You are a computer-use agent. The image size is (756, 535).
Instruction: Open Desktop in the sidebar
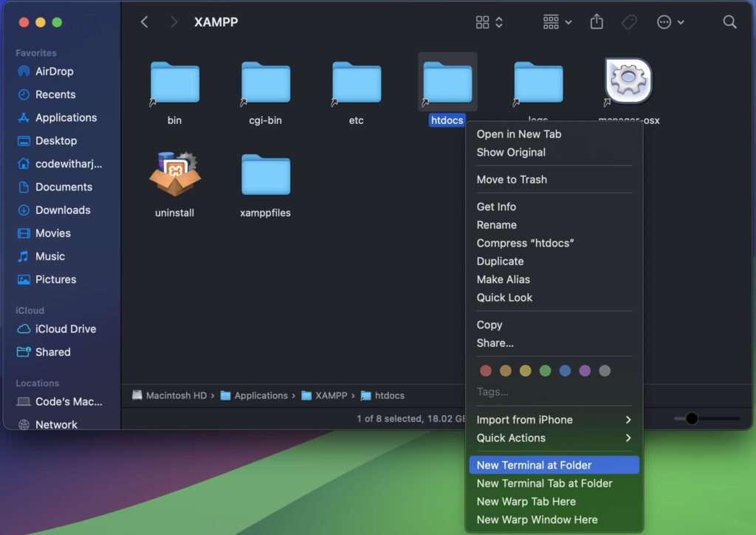tap(56, 141)
